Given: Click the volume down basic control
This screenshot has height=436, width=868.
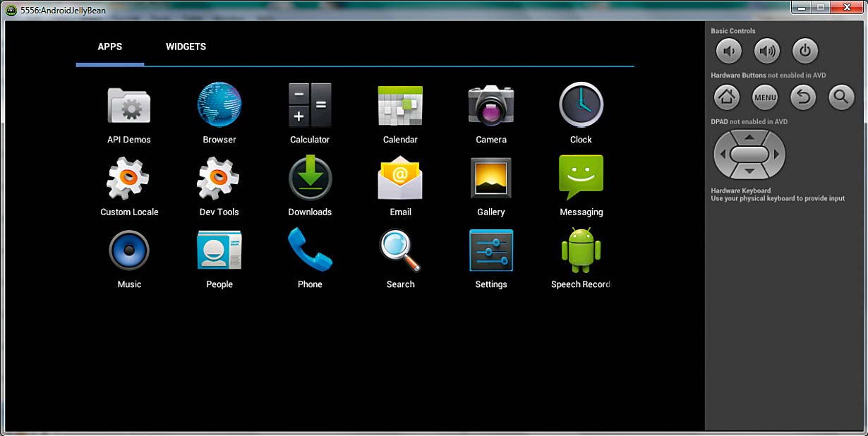Looking at the screenshot, I should pos(729,51).
